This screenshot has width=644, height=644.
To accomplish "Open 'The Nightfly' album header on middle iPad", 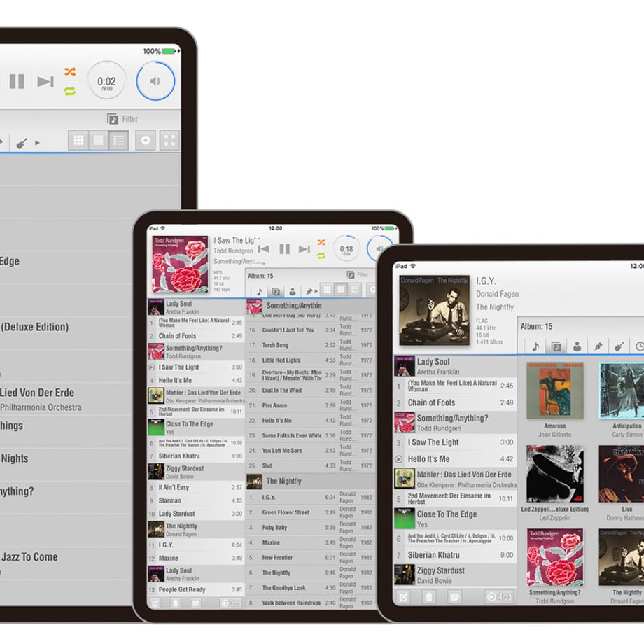I will click(x=310, y=482).
